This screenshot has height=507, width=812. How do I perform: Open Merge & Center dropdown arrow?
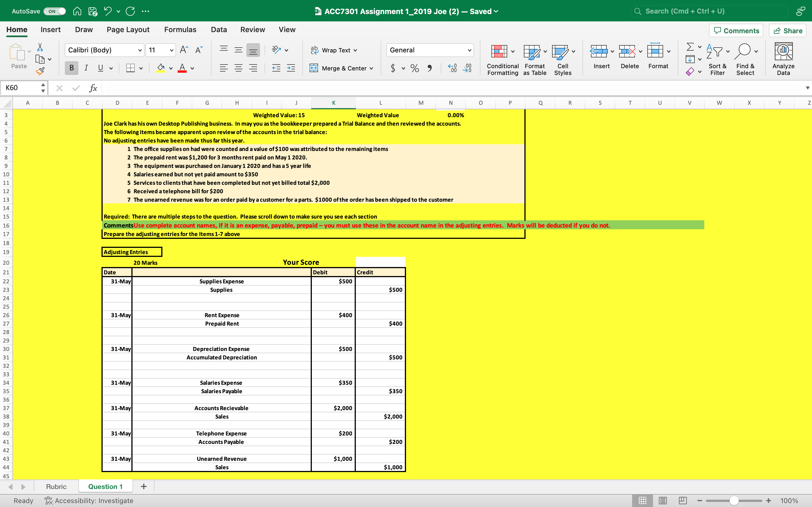point(371,68)
